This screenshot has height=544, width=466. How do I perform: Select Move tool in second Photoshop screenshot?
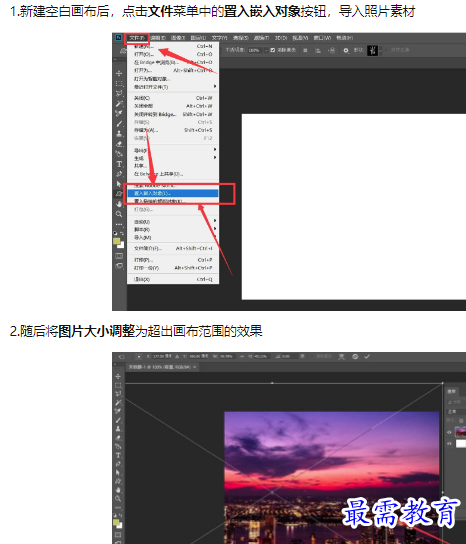click(118, 376)
